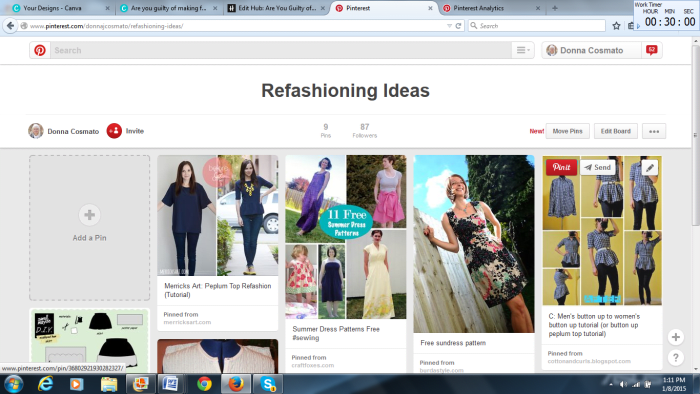Click Merricks Art Peplum Top Refashion text

(217, 290)
